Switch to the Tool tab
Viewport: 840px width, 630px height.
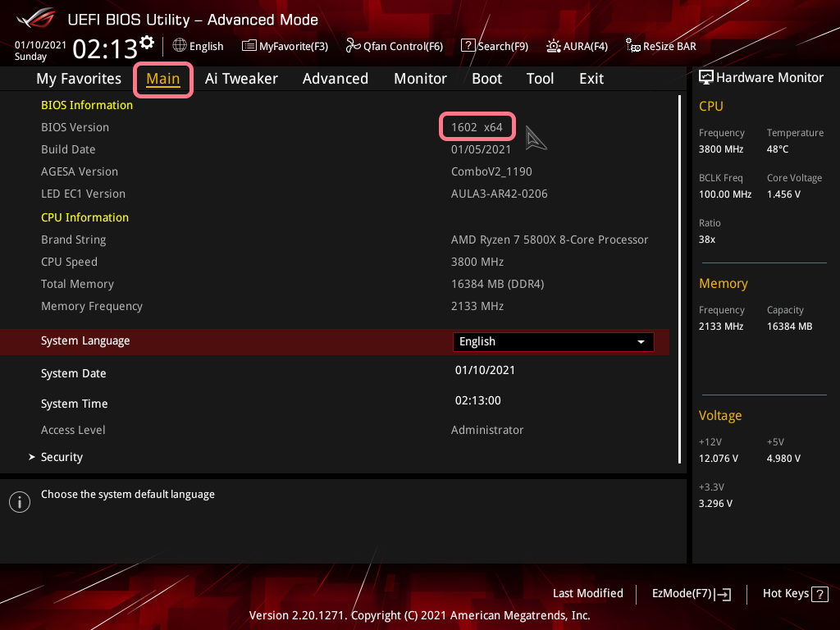[540, 79]
